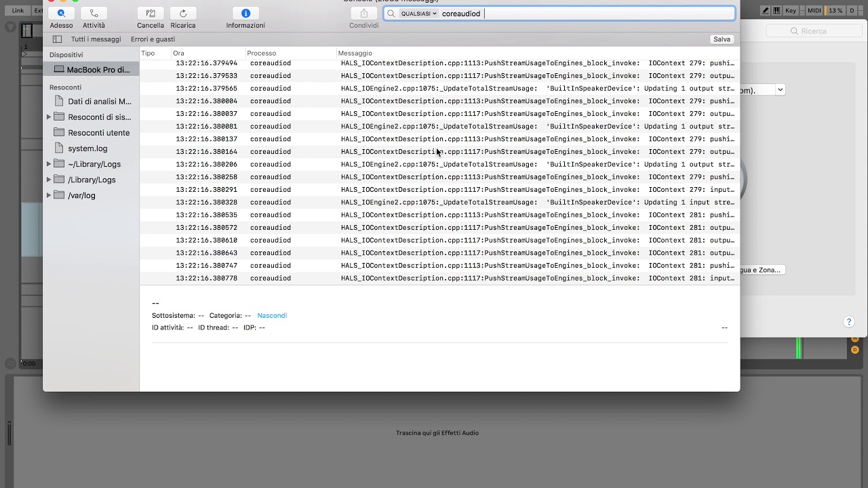Select the log row at 13:22:16.380643
This screenshot has width=868, height=488.
pyautogui.click(x=439, y=253)
